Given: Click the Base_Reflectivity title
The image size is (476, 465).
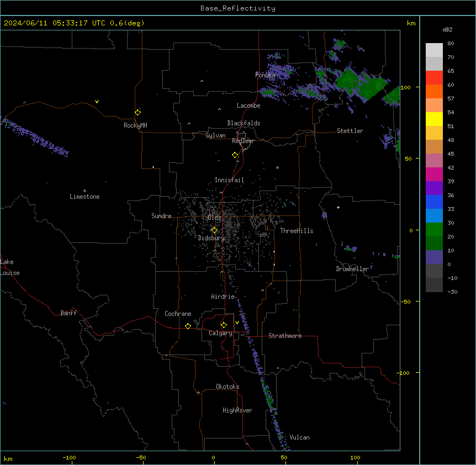Looking at the screenshot, I should 238,8.
